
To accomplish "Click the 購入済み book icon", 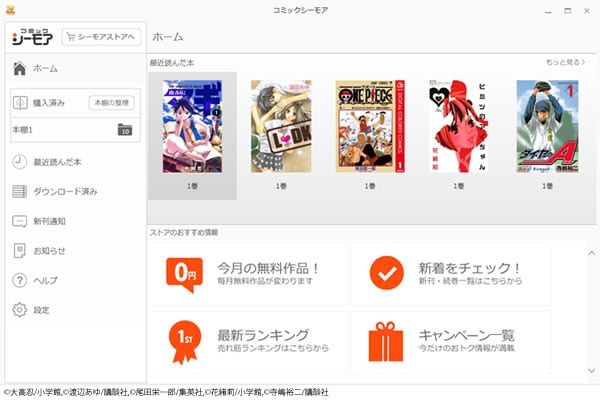I will (x=20, y=103).
